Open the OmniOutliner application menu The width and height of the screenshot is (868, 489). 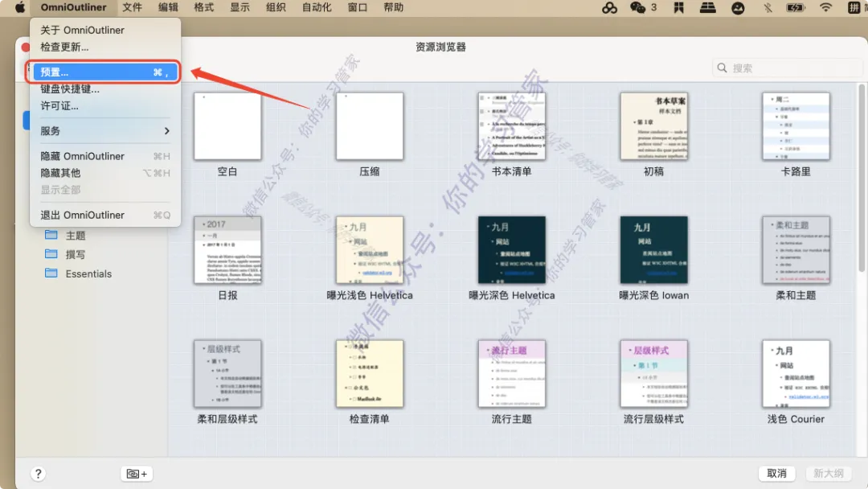pos(73,7)
